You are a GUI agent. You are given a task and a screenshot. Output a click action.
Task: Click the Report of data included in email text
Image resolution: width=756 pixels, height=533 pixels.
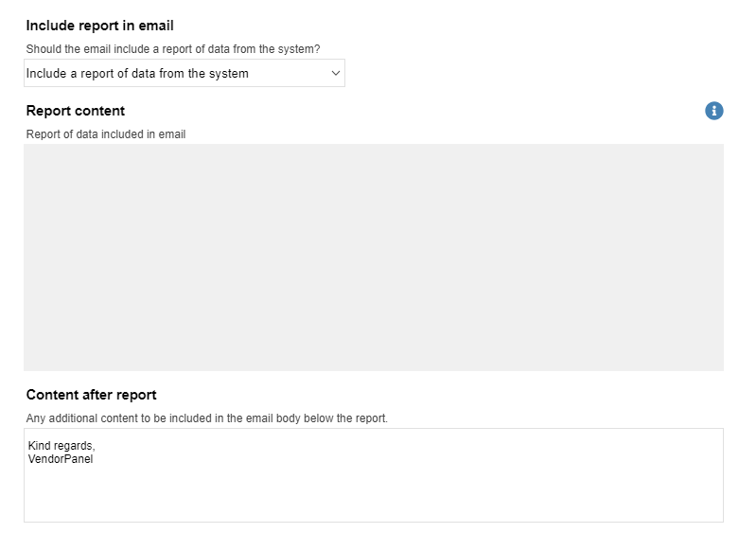[x=106, y=134]
